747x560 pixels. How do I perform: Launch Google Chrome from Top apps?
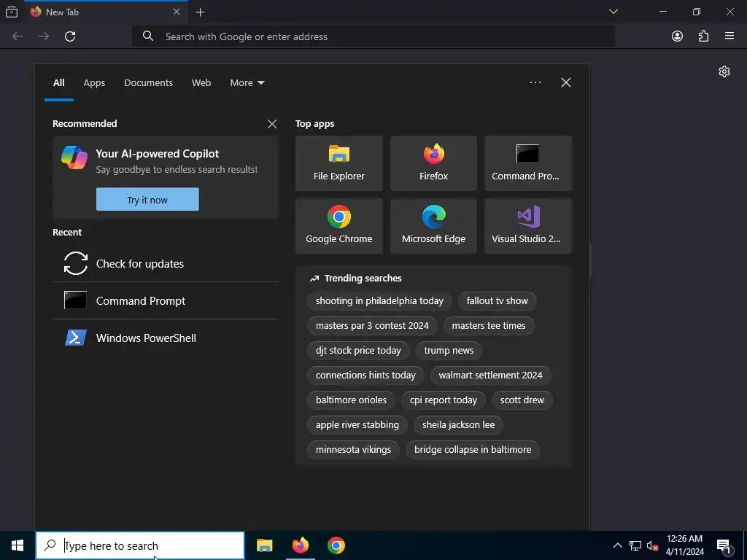click(x=338, y=226)
